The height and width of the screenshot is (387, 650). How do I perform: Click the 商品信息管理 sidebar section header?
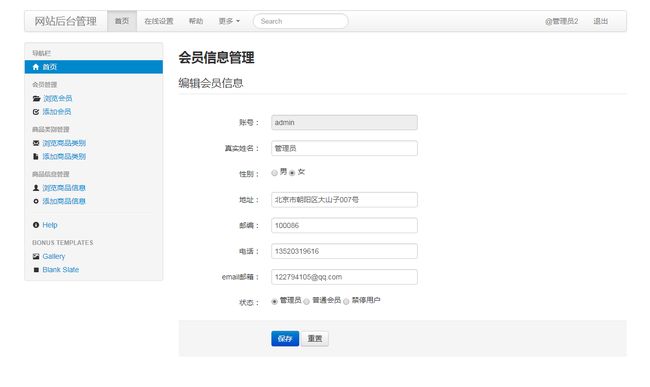[51, 174]
